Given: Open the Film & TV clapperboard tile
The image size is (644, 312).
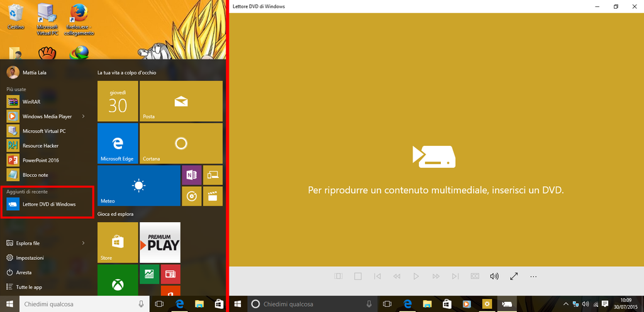Looking at the screenshot, I should tap(213, 196).
